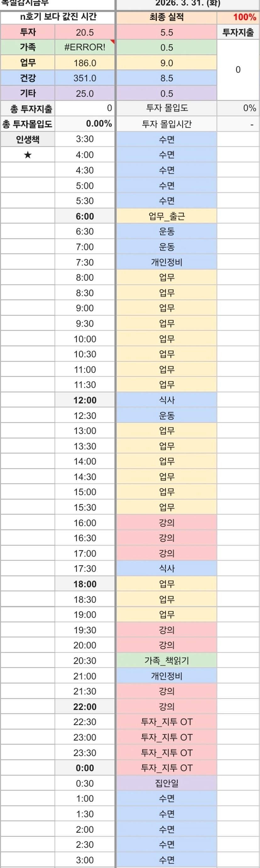Click the star symbol cell below 인생책
Image resolution: width=260 pixels, height=868 pixels.
(x=28, y=155)
